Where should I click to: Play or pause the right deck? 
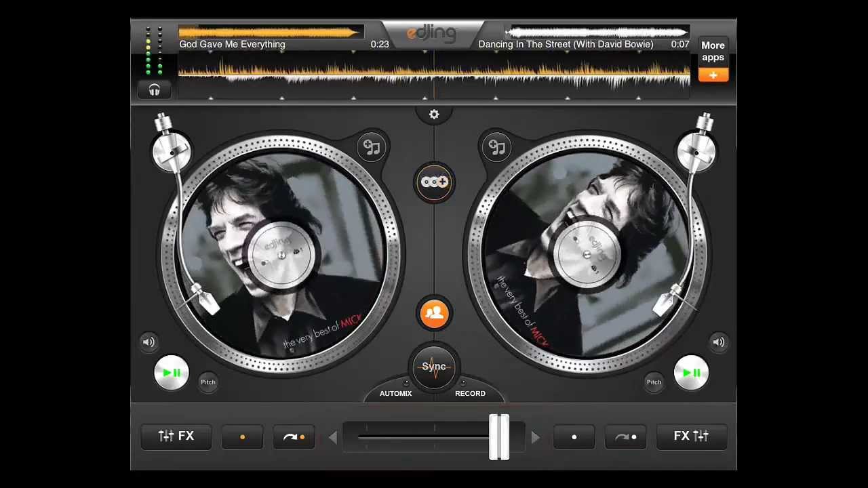691,373
